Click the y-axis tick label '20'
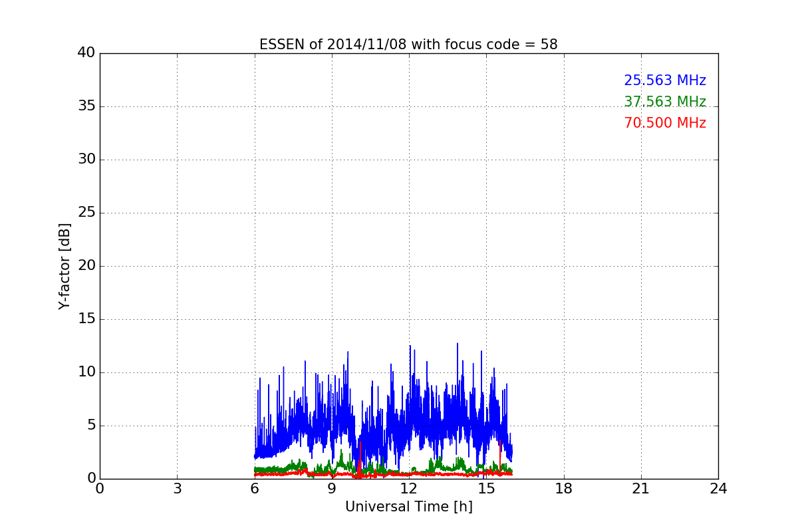798x532 pixels. [86, 266]
